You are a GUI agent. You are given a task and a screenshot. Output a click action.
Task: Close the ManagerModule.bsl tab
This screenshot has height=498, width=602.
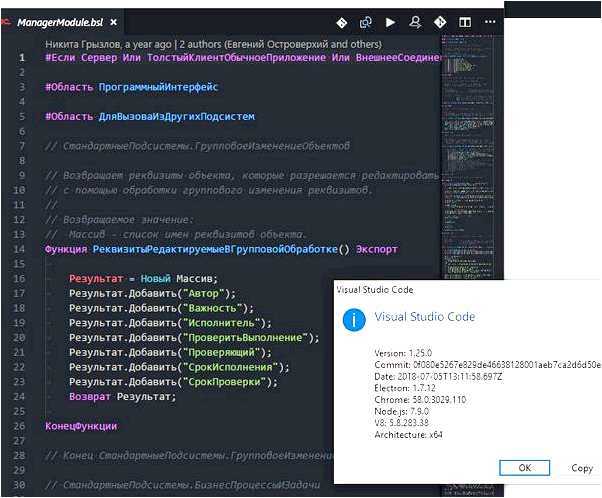coord(114,23)
